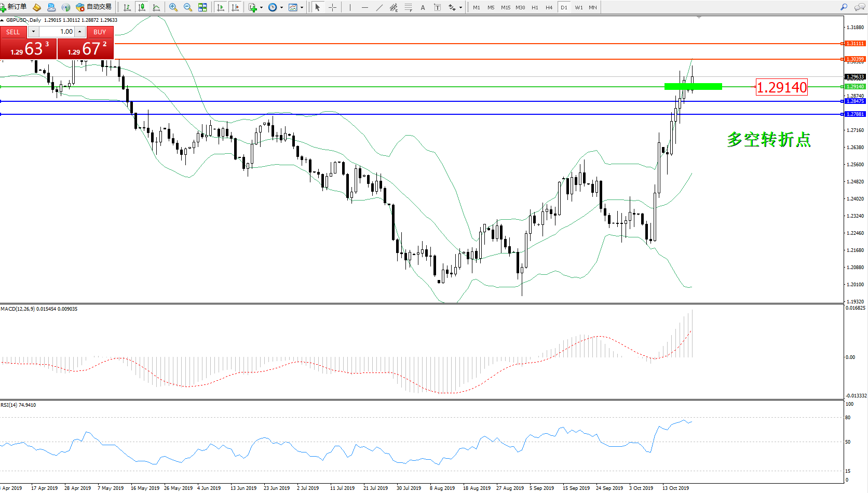868x493 pixels.
Task: Switch to the W1 timeframe
Action: [x=578, y=7]
